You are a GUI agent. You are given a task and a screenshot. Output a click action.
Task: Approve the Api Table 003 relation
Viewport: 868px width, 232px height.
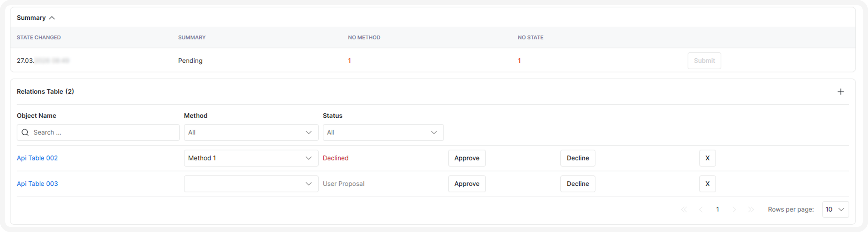[467, 184]
